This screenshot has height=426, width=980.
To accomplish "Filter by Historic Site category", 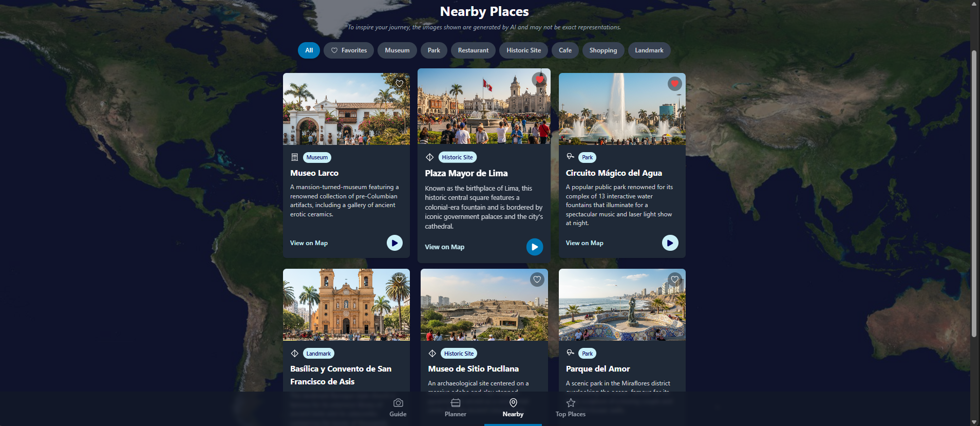I will 523,50.
